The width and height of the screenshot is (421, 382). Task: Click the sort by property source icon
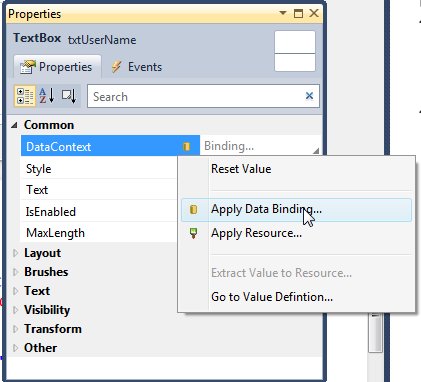(x=69, y=96)
